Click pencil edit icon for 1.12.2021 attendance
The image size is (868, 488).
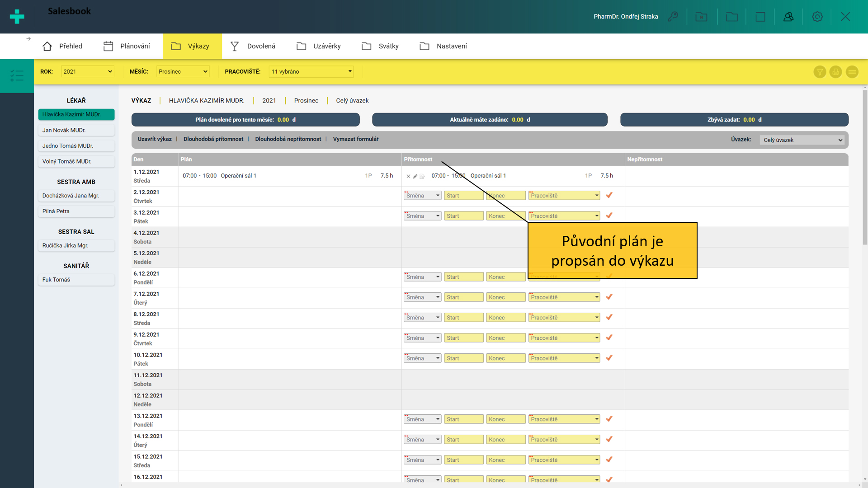click(415, 176)
